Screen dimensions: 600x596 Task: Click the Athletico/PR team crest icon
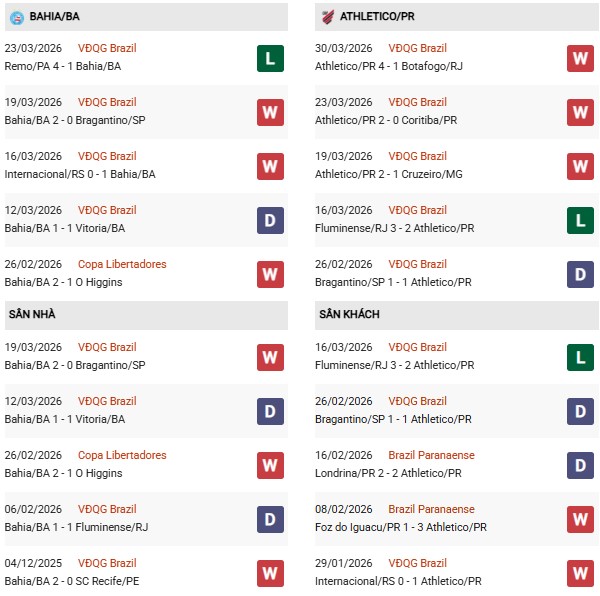pyautogui.click(x=326, y=16)
